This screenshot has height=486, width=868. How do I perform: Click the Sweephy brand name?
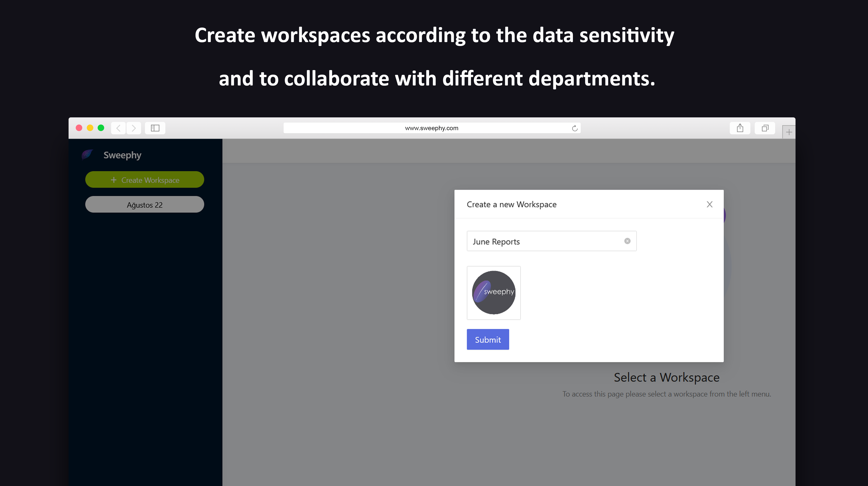(122, 155)
